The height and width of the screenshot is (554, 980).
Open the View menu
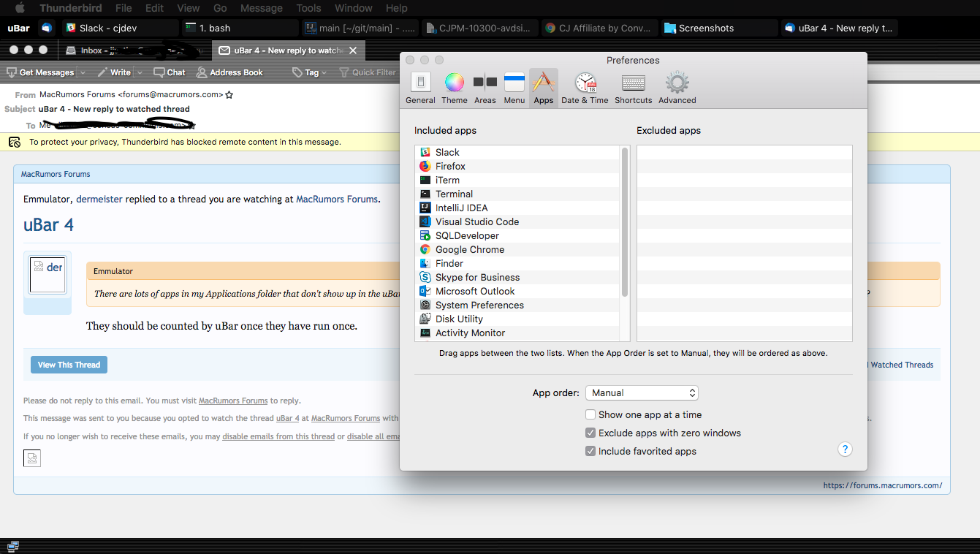point(189,8)
